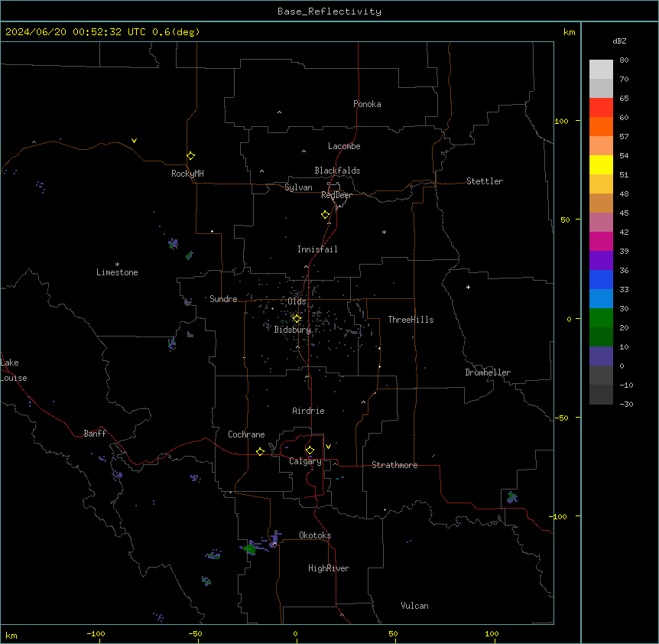Click the green radar echo west of Okotoks
This screenshot has width=659, height=644.
click(x=251, y=548)
